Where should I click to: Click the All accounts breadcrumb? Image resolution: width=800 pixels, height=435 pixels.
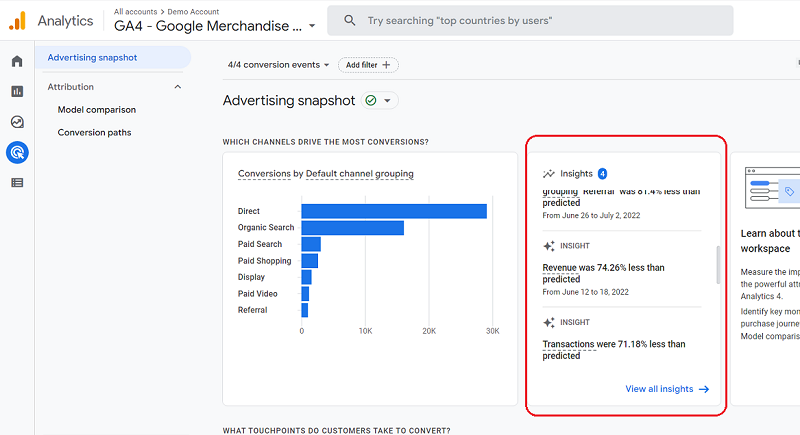pos(135,12)
